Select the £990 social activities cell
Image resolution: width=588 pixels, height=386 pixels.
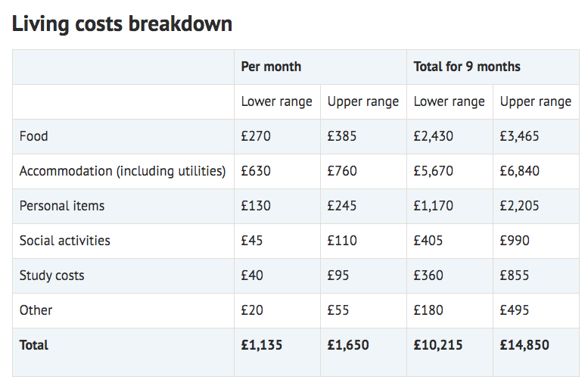tap(515, 241)
